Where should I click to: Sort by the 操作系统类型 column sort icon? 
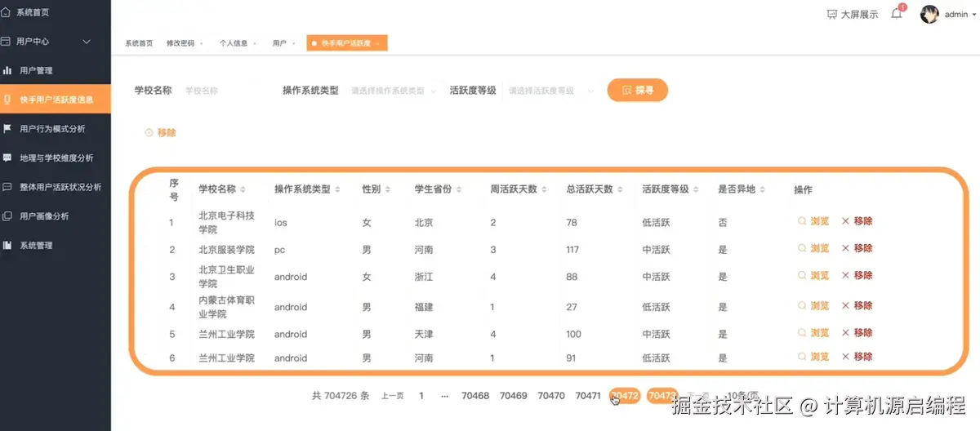(x=337, y=189)
